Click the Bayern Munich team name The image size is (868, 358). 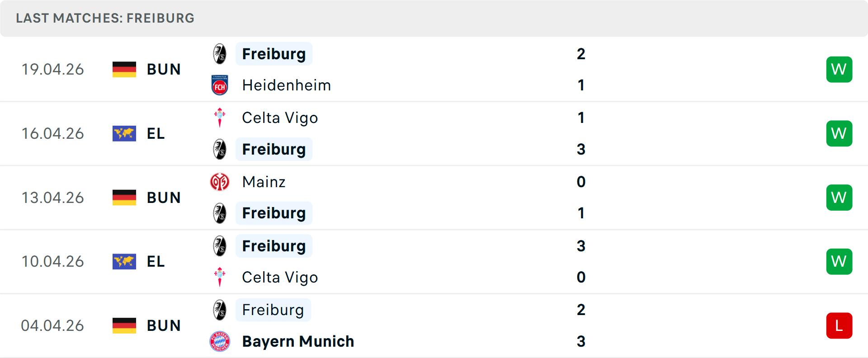pyautogui.click(x=298, y=341)
